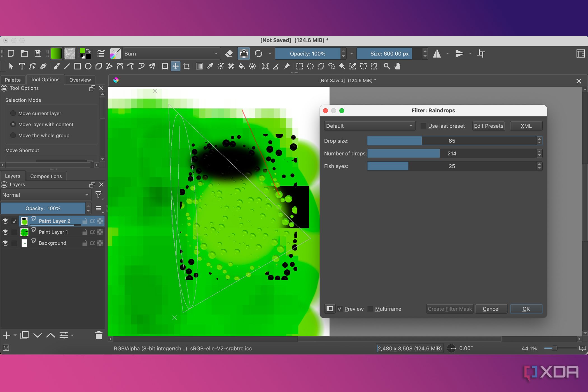This screenshot has width=588, height=392.
Task: Open add layer type dropdown arrow
Action: point(15,335)
